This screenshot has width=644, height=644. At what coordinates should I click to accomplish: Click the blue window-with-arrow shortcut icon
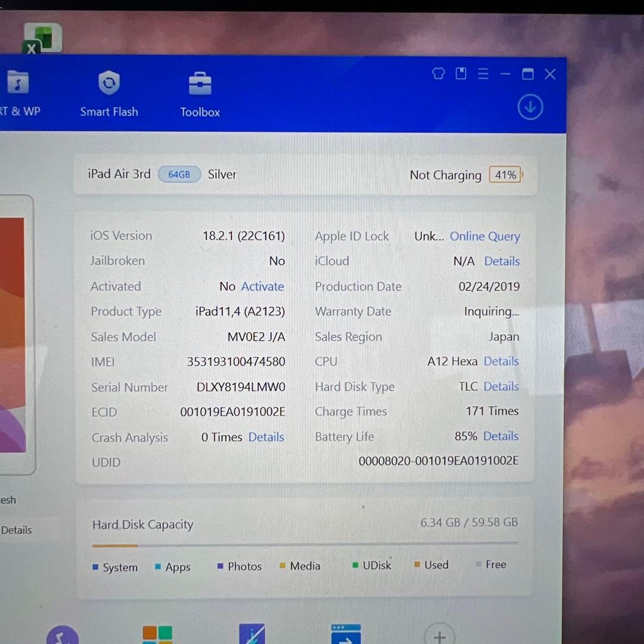click(346, 634)
